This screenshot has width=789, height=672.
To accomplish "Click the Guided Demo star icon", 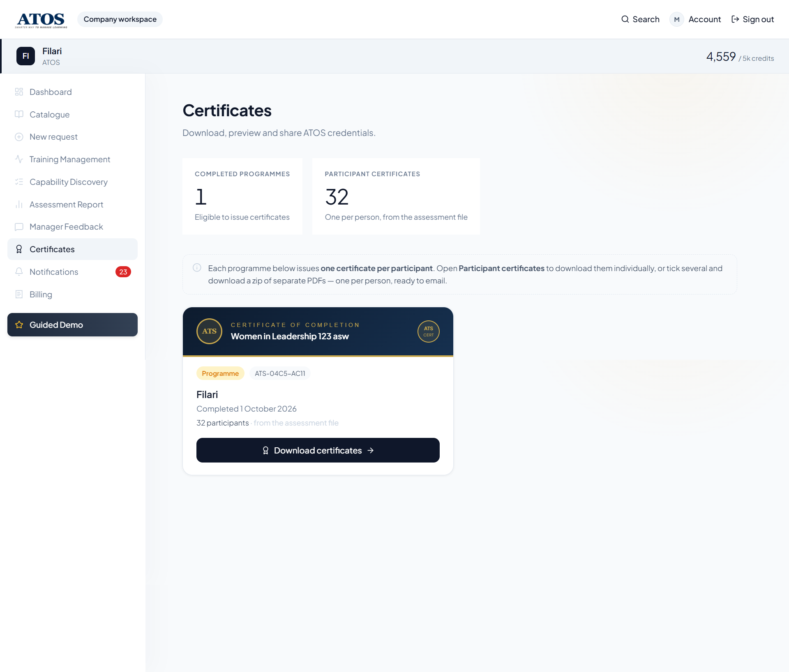I will click(x=19, y=325).
